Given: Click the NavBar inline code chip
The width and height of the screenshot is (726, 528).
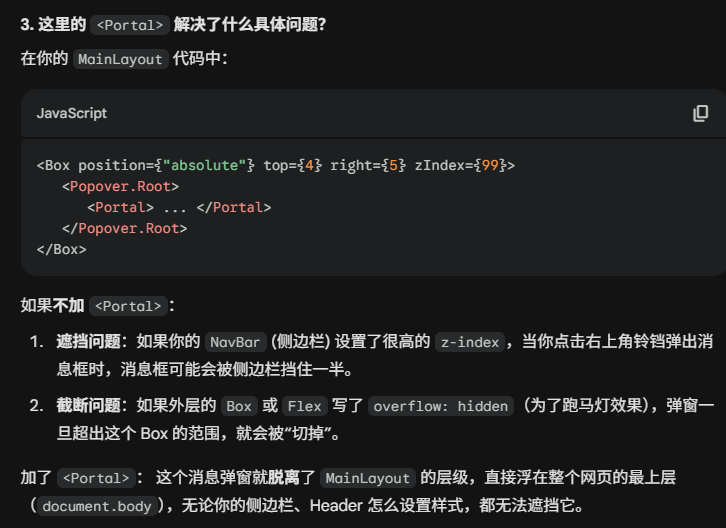Looking at the screenshot, I should 231,342.
